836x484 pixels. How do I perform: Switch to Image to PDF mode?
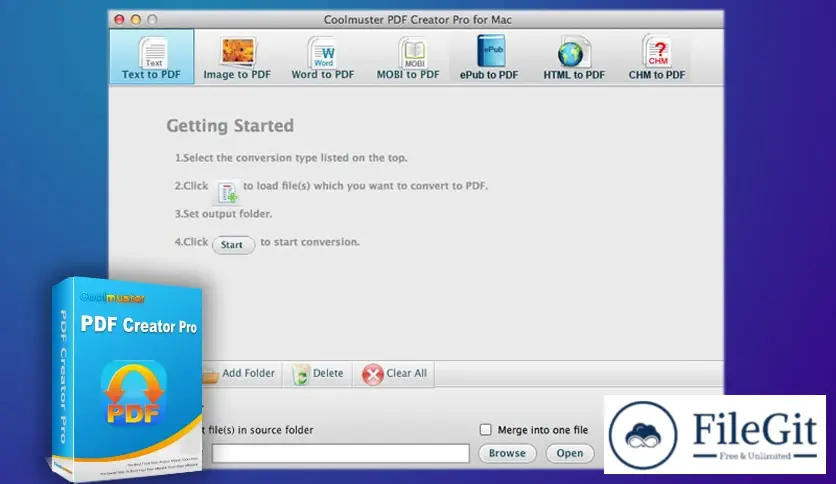(x=237, y=57)
